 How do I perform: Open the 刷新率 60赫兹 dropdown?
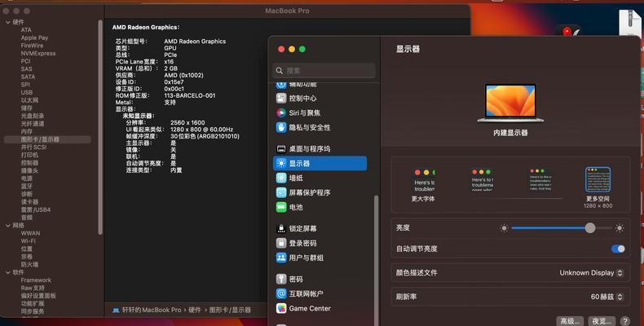(x=607, y=297)
